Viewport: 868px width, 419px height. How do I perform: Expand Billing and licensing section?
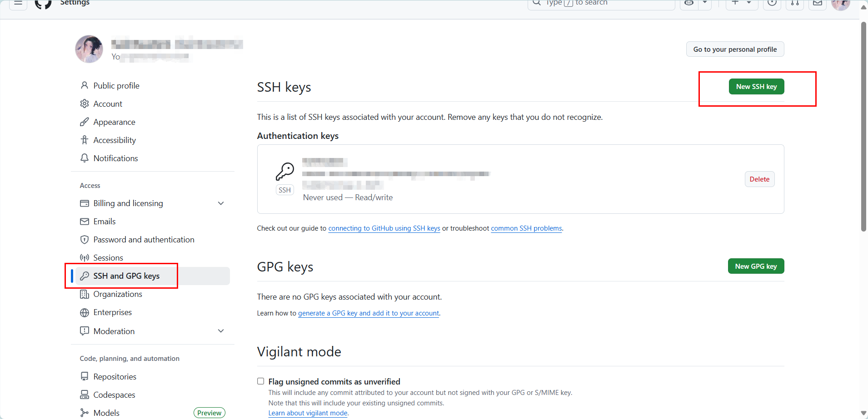(221, 203)
